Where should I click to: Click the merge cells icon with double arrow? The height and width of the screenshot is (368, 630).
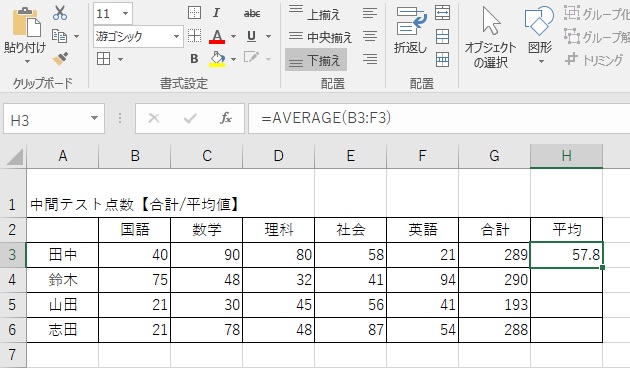(442, 13)
